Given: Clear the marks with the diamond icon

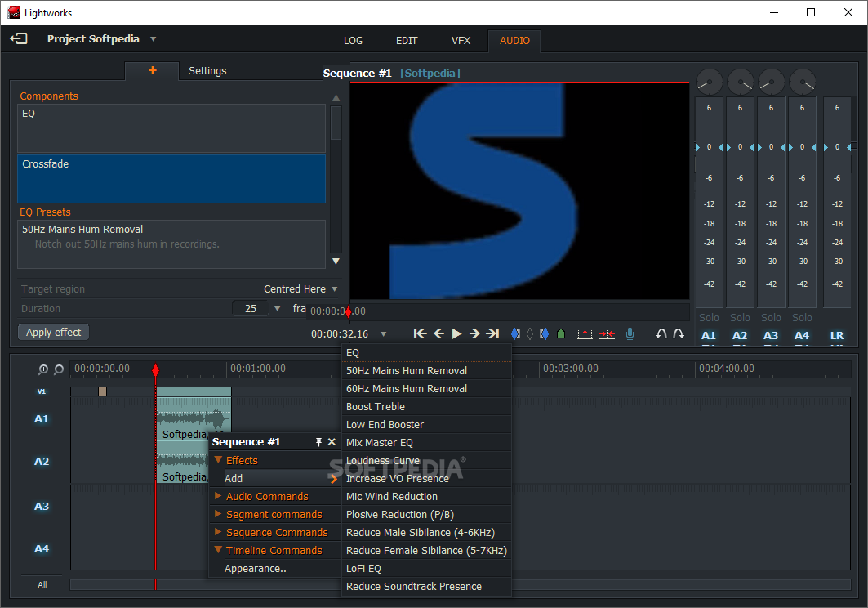Looking at the screenshot, I should [x=530, y=333].
